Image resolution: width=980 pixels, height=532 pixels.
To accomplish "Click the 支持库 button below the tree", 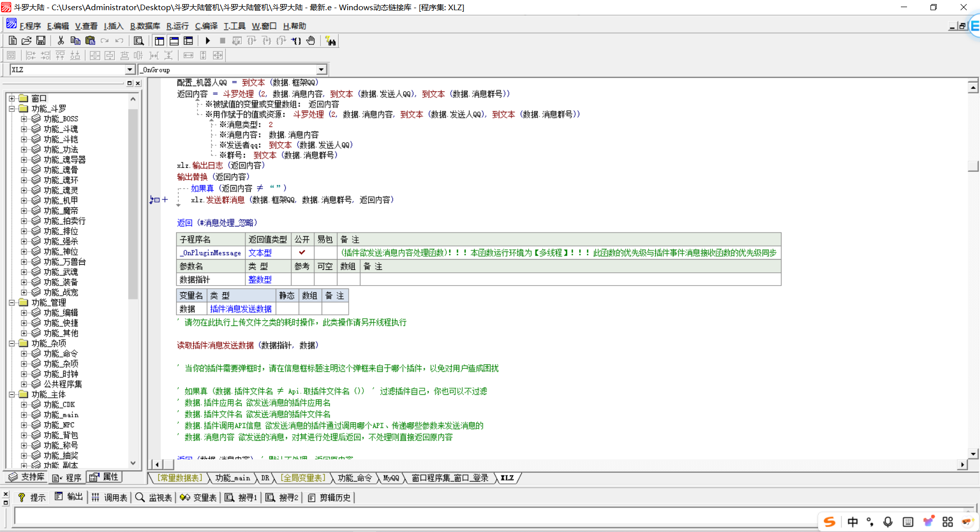I will click(x=27, y=477).
